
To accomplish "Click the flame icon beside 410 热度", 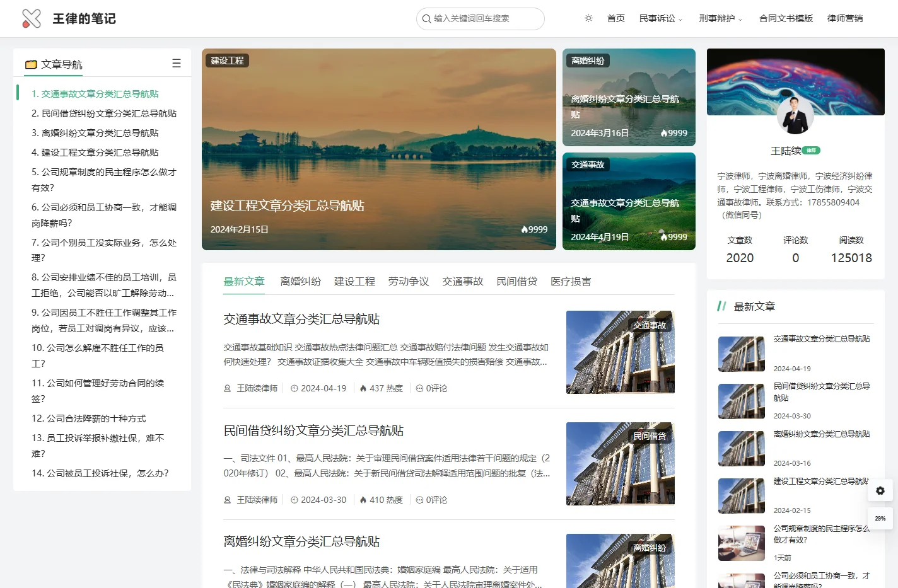I will pos(363,500).
